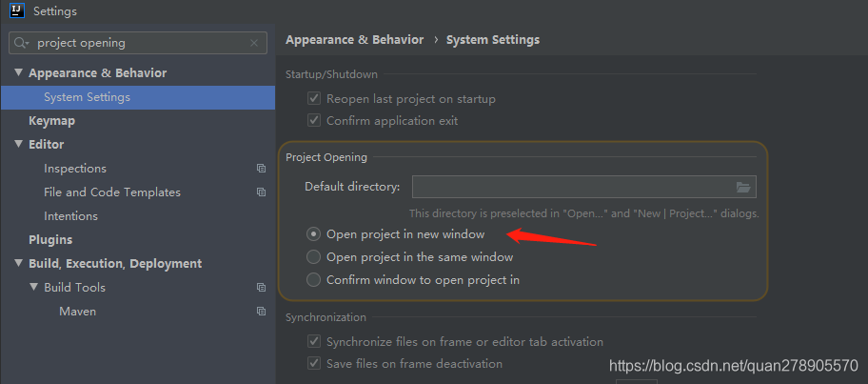This screenshot has height=384, width=868.
Task: Select Open project in the same window
Action: tap(314, 257)
